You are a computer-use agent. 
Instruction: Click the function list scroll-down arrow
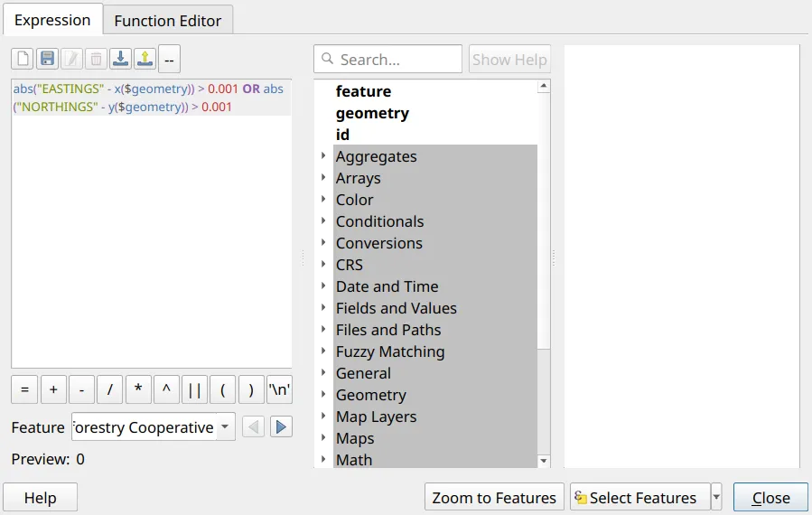543,461
